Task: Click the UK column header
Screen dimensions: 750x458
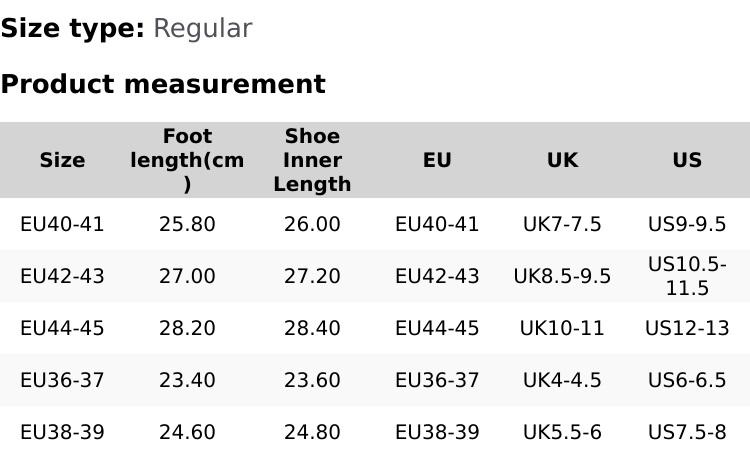Action: tap(562, 160)
